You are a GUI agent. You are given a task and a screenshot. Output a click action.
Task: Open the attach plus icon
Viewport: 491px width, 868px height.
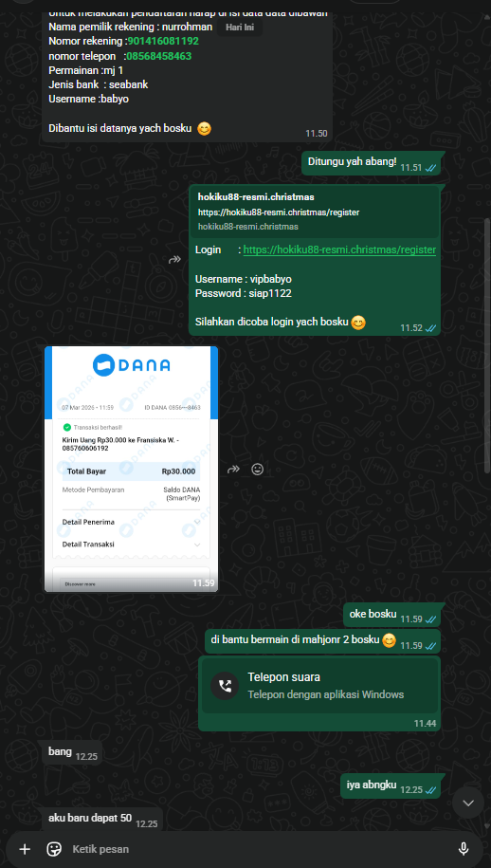coord(25,849)
